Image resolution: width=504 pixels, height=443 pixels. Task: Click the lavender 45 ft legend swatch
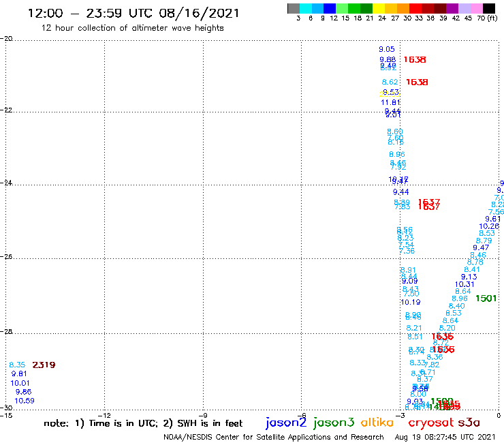464,8
